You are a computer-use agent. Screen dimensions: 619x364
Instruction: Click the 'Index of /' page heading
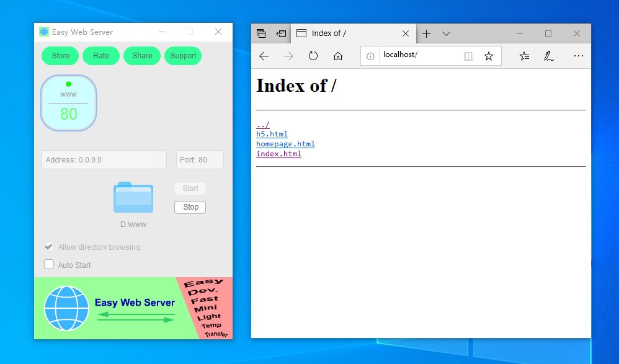296,86
